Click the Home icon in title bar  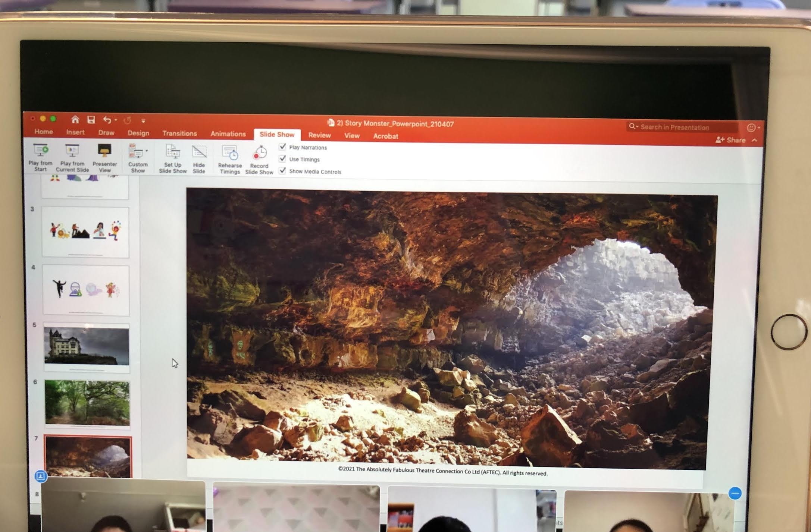point(75,119)
